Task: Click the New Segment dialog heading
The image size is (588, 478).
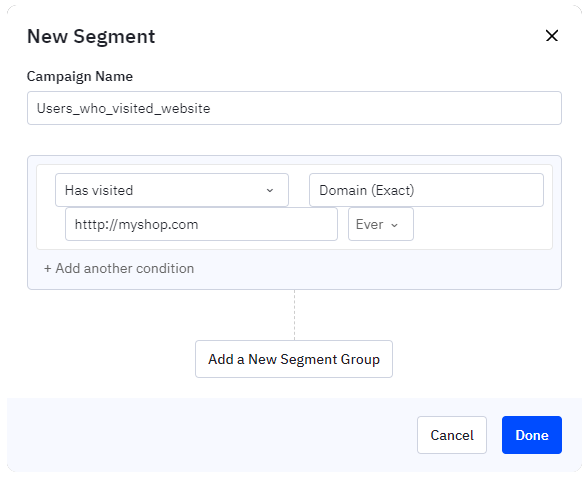Action: [x=91, y=36]
